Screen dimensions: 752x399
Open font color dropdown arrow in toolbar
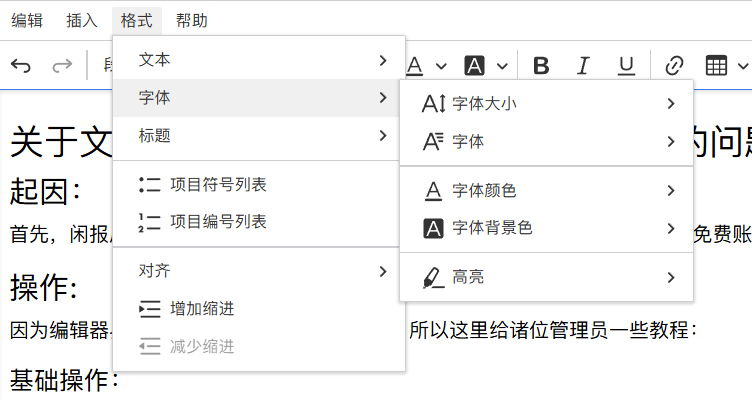(x=441, y=66)
